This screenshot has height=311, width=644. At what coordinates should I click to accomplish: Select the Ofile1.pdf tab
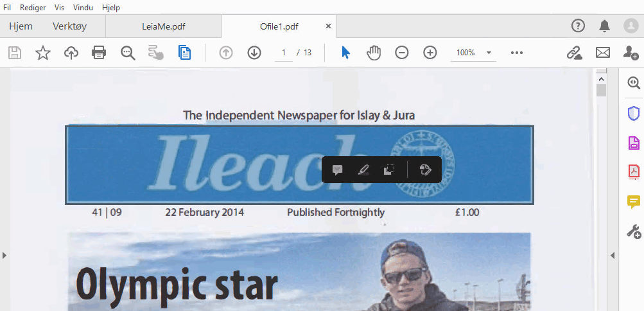(x=279, y=27)
